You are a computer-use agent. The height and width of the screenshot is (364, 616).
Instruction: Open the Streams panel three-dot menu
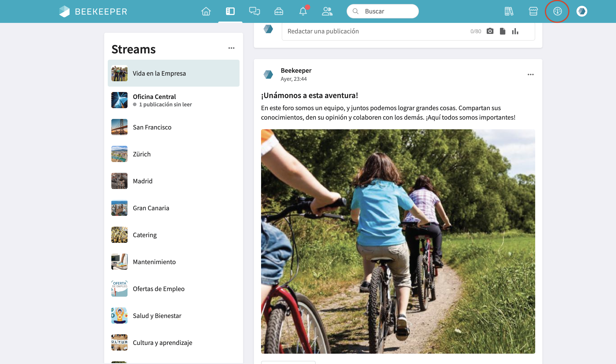pyautogui.click(x=231, y=48)
